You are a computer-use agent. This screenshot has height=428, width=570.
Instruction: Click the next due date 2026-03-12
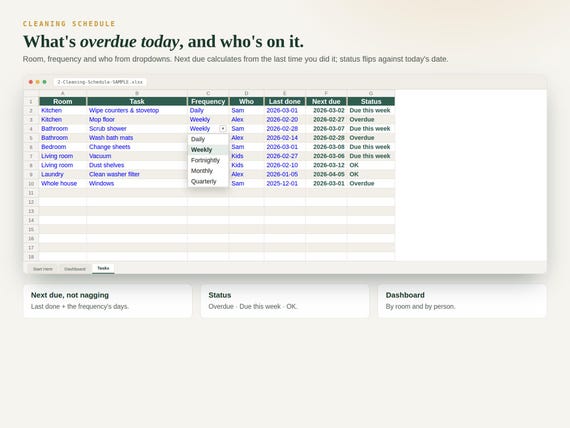(x=326, y=165)
